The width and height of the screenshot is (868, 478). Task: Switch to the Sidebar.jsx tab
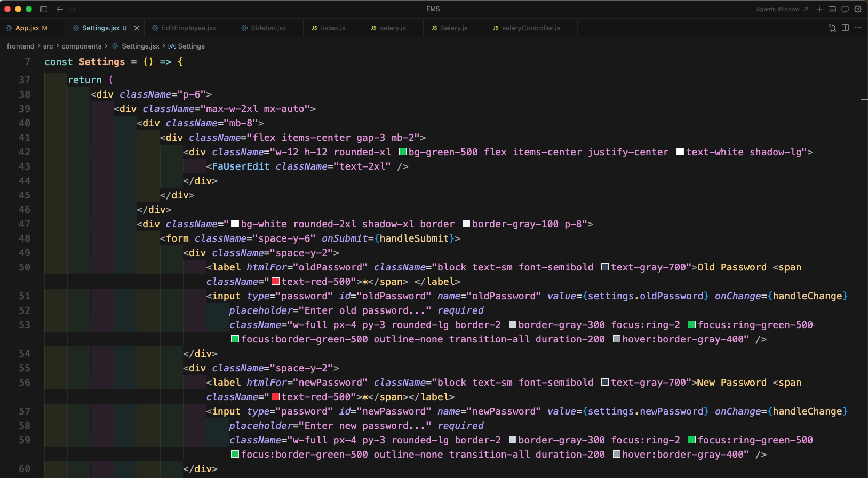tap(268, 28)
